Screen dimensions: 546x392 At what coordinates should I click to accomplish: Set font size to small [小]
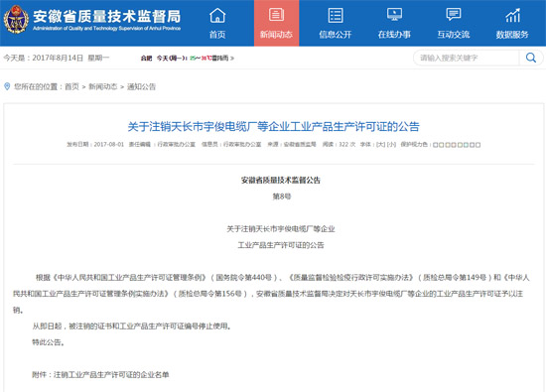tap(391, 145)
